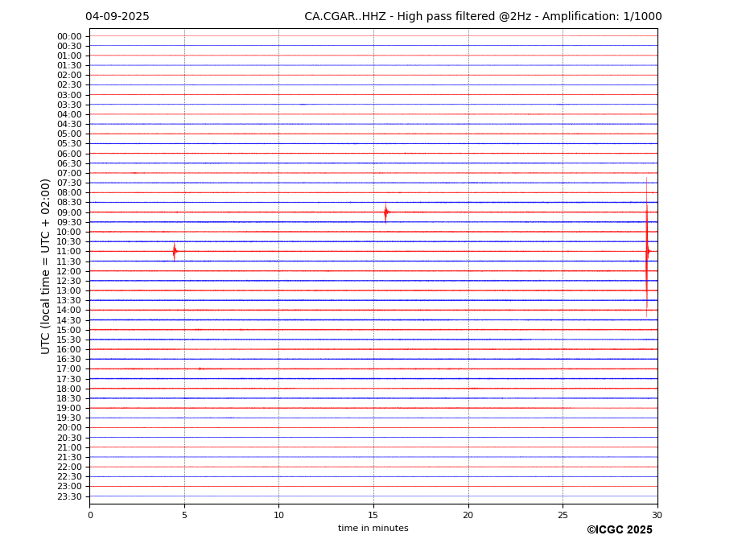Click the 03:30 time label
This screenshot has width=746, height=560.
69,105
